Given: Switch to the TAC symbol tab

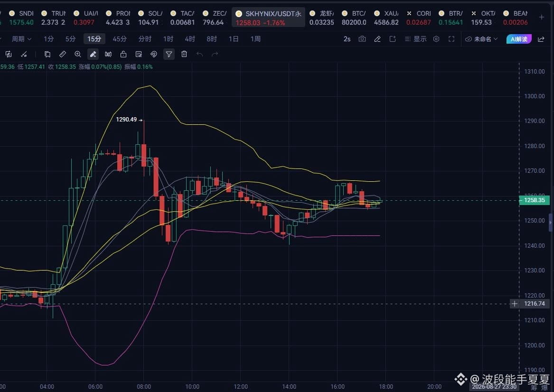Looking at the screenshot, I should coord(183,18).
